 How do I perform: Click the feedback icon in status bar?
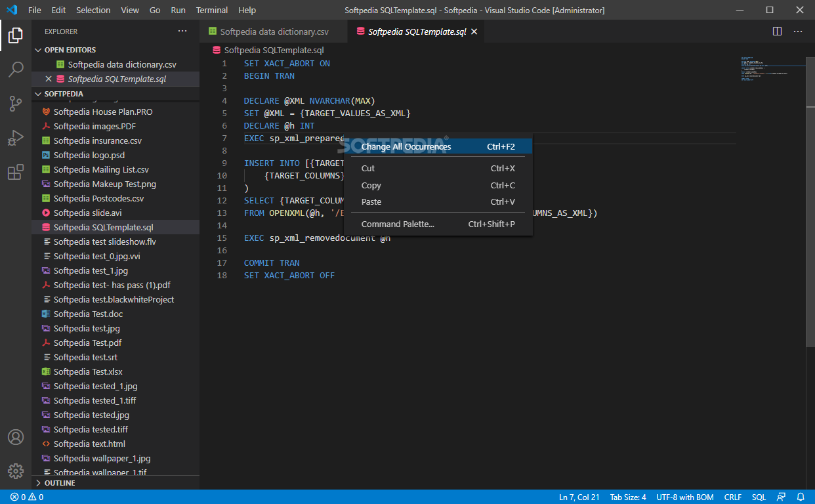point(781,497)
